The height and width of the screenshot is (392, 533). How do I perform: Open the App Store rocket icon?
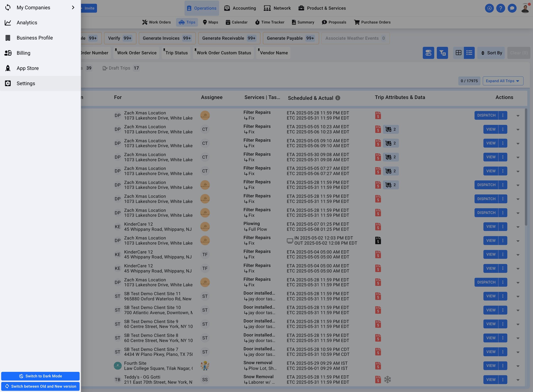point(8,68)
